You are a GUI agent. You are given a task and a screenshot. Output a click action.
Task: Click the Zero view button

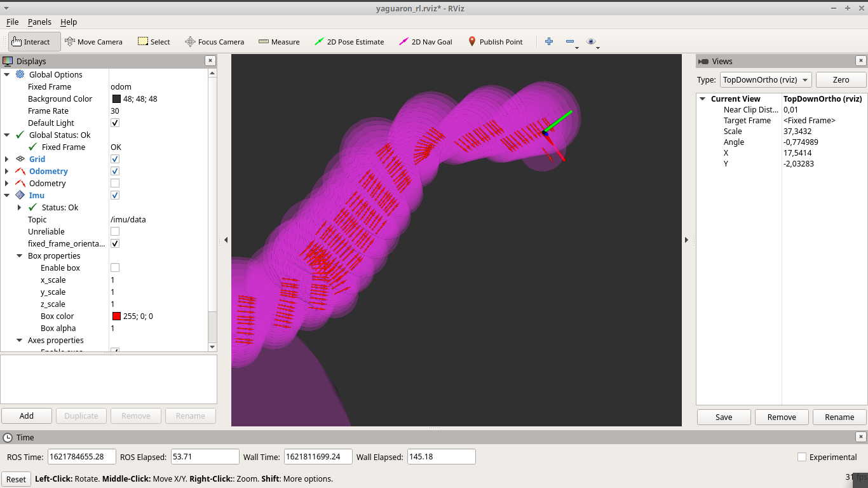tap(841, 80)
